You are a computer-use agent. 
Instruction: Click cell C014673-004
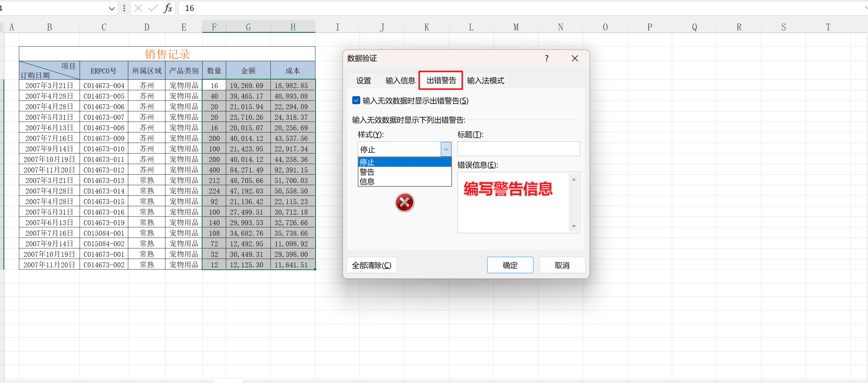tap(104, 85)
